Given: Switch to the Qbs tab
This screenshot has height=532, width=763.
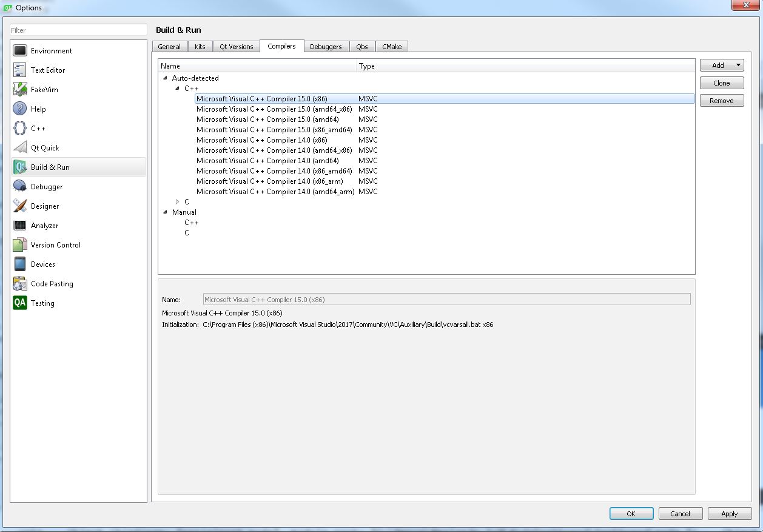Looking at the screenshot, I should [x=362, y=47].
